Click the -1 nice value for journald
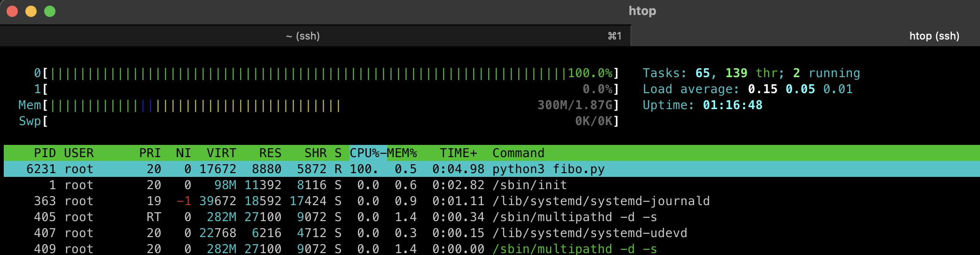This screenshot has height=255, width=980. tap(184, 201)
